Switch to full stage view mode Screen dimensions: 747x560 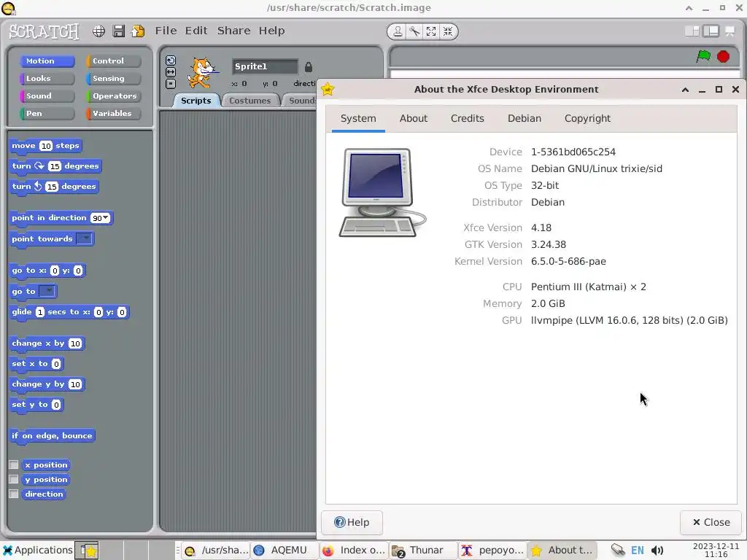[x=711, y=31]
